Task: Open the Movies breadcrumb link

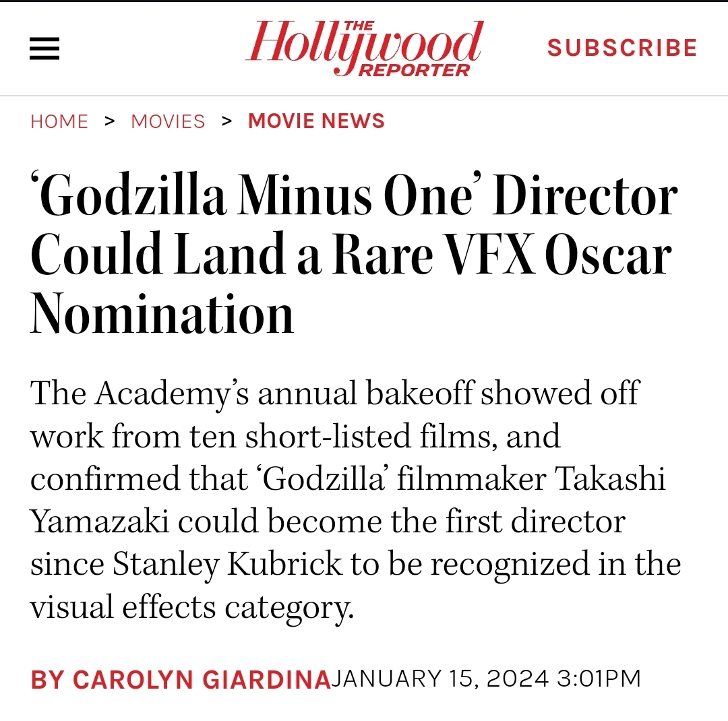Action: (168, 121)
